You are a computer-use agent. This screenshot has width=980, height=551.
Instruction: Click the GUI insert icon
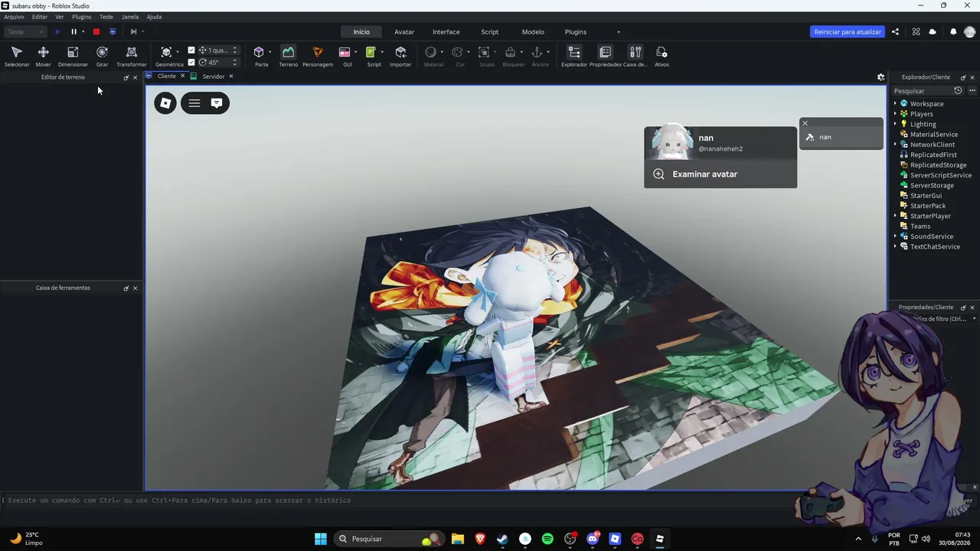tap(345, 52)
